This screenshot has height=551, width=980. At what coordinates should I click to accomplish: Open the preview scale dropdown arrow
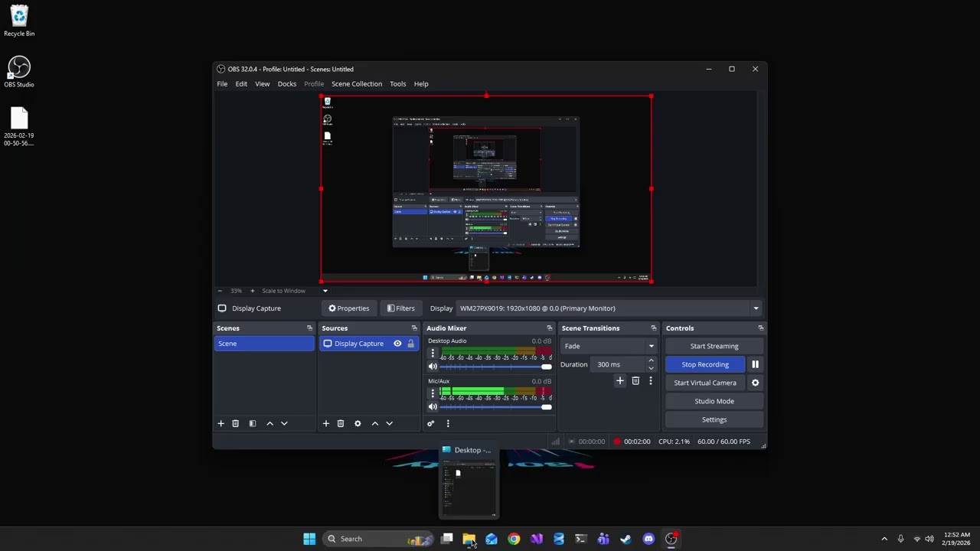pos(325,291)
